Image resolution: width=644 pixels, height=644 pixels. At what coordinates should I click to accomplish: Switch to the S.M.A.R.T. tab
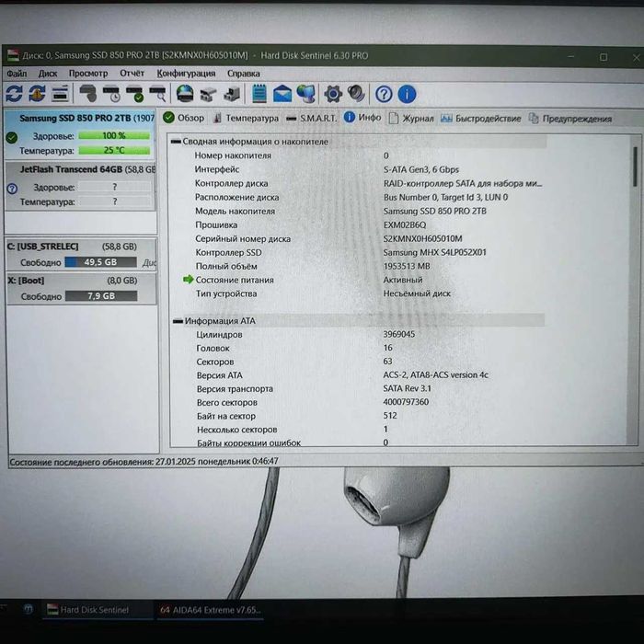311,119
